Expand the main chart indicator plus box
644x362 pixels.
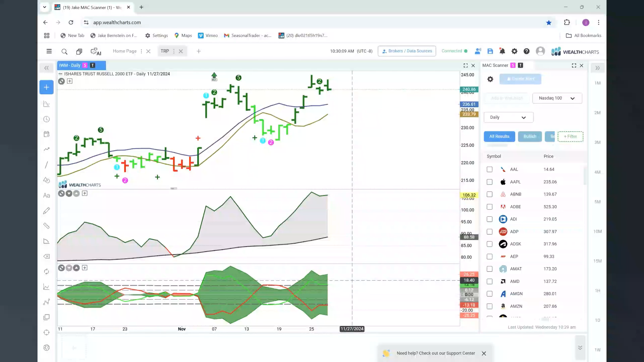click(x=70, y=81)
